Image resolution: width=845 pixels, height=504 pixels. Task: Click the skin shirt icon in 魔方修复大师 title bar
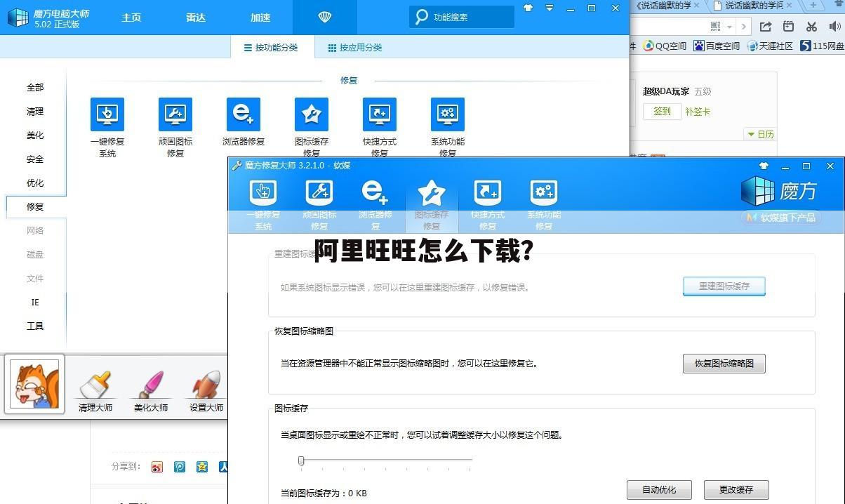click(764, 166)
